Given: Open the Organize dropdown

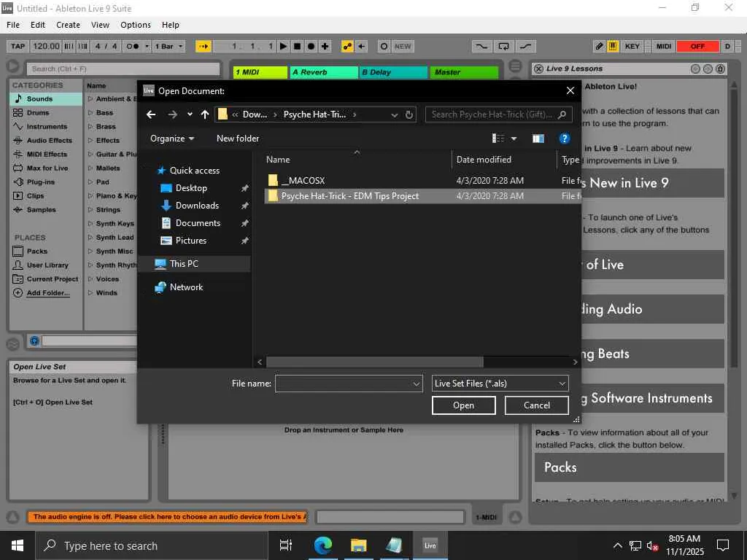Looking at the screenshot, I should click(x=172, y=138).
